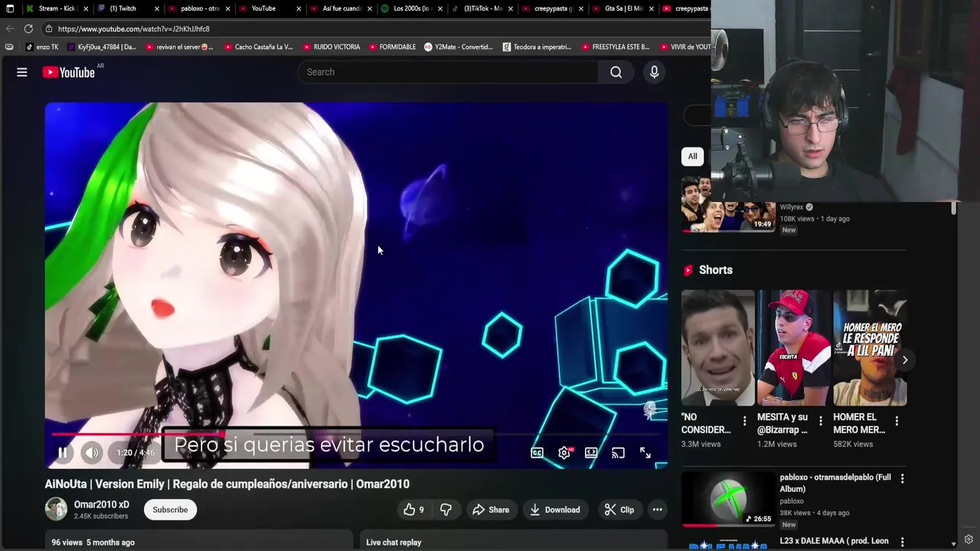Screen dimensions: 980x551
Task: Click the 'Live chat replay' header
Action: point(394,542)
